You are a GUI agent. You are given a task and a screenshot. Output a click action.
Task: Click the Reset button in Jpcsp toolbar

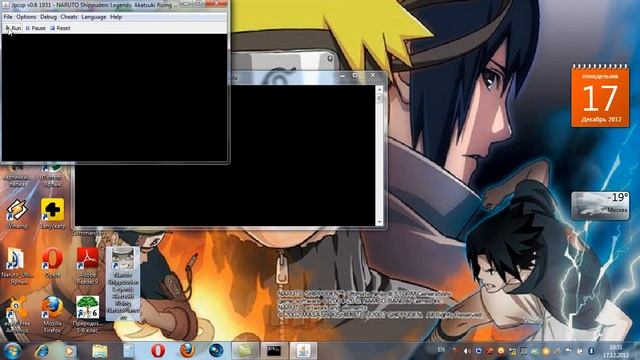[60, 28]
